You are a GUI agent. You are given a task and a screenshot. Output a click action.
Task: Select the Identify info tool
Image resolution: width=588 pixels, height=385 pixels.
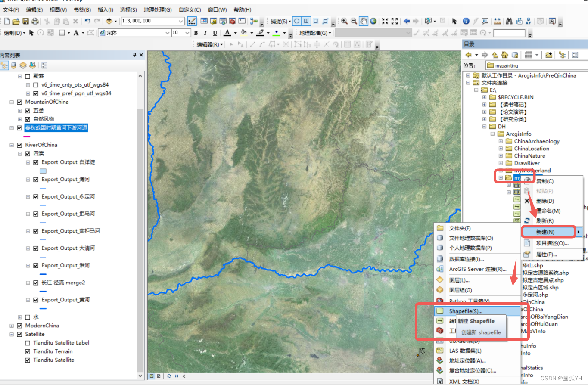coord(466,21)
